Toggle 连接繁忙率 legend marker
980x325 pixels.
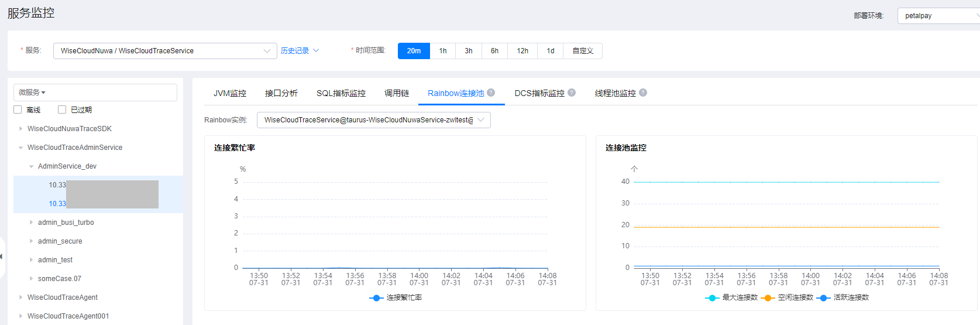pyautogui.click(x=377, y=298)
